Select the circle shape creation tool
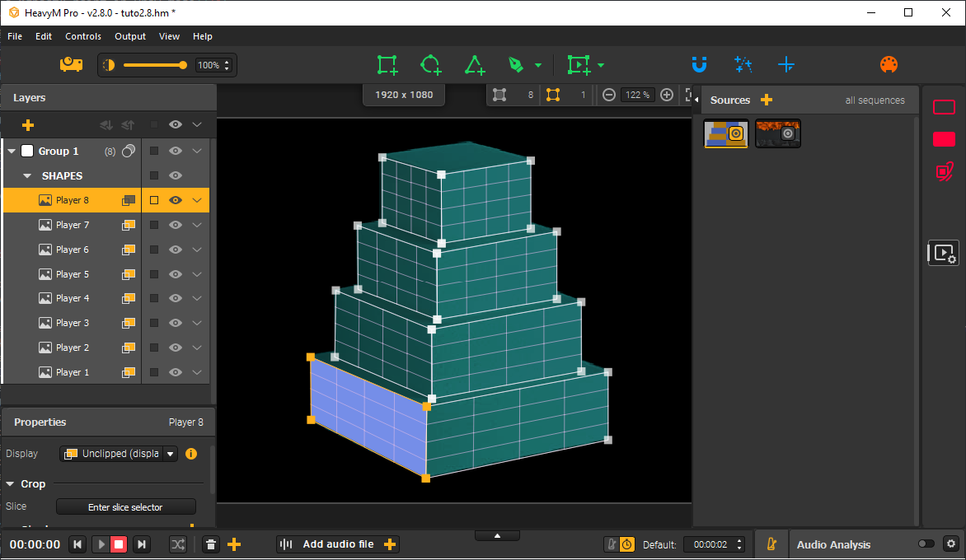966x560 pixels. click(430, 64)
